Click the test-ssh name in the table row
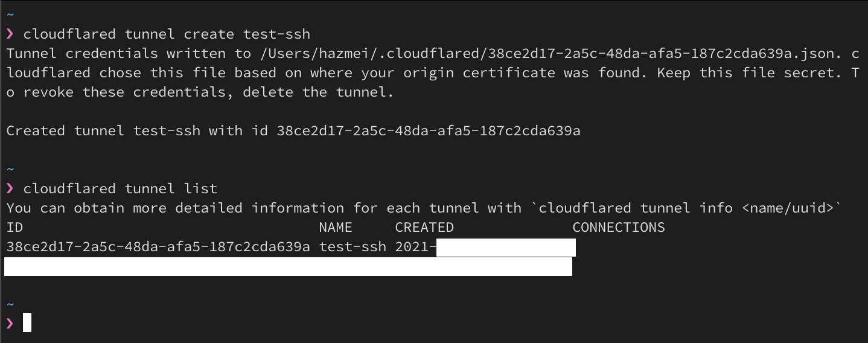 click(x=353, y=247)
